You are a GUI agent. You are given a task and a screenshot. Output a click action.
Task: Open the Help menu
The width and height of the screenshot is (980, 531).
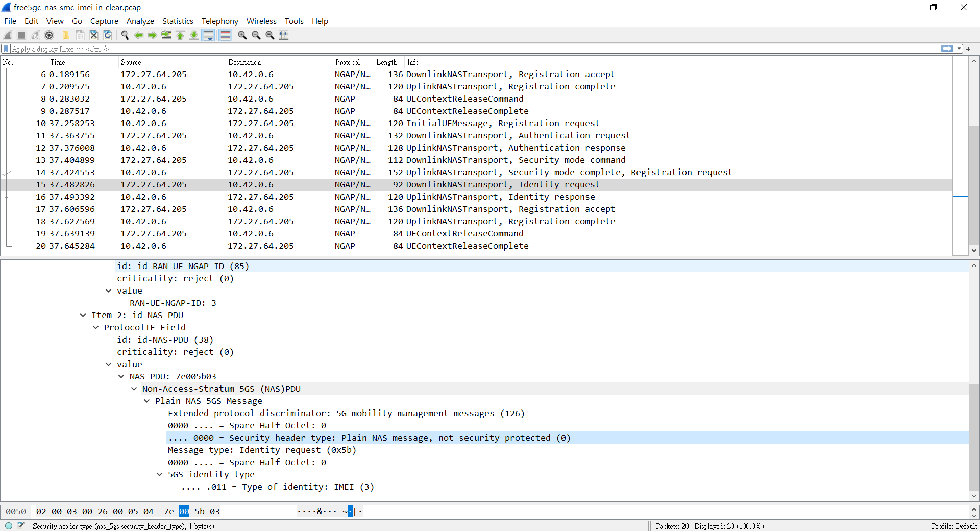[x=320, y=21]
